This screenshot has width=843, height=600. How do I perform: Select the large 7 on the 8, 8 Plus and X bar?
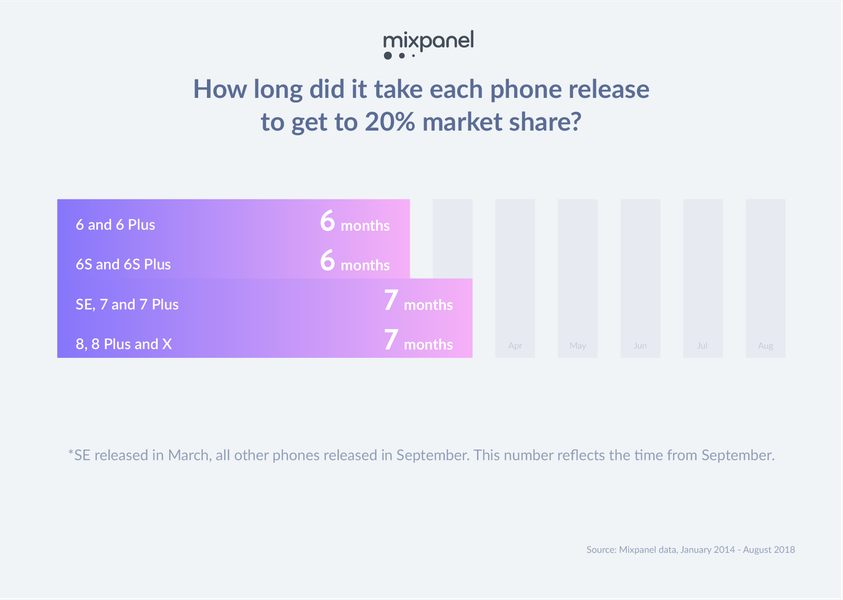pos(391,340)
